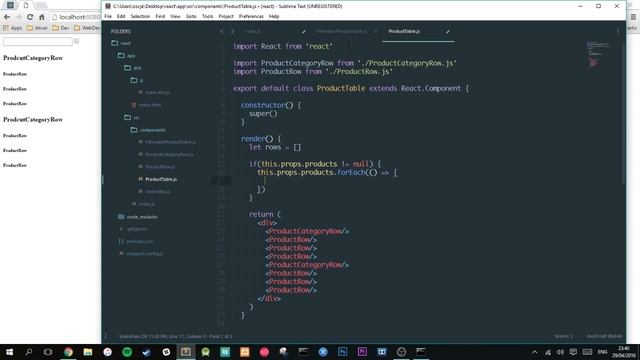The image size is (640, 360).
Task: Open Sublime Text taskbar icon
Action: (x=186, y=352)
